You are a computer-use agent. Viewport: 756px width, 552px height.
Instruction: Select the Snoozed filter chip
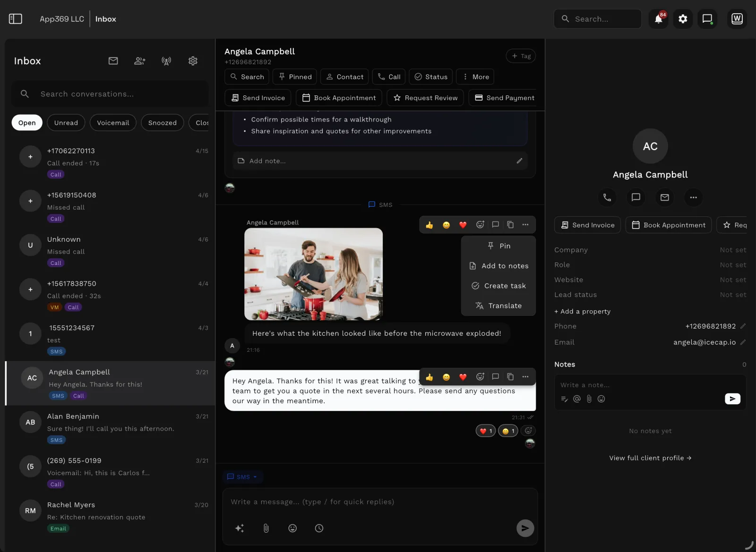point(163,123)
